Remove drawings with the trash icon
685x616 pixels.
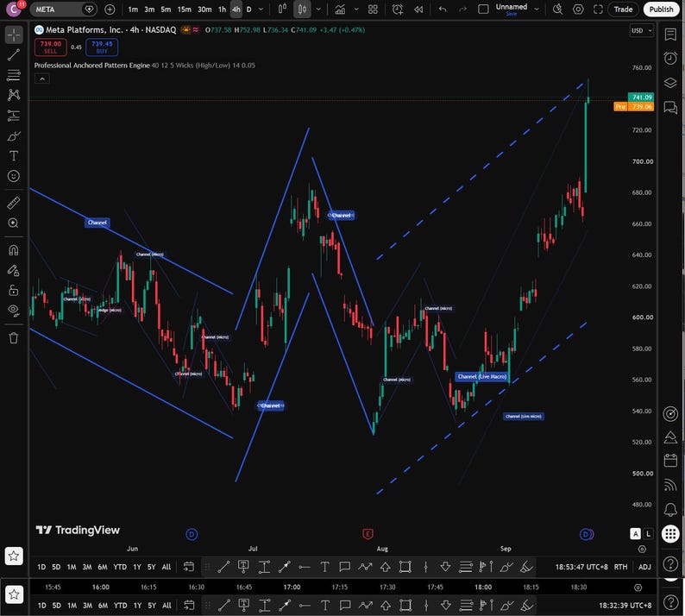(14, 337)
